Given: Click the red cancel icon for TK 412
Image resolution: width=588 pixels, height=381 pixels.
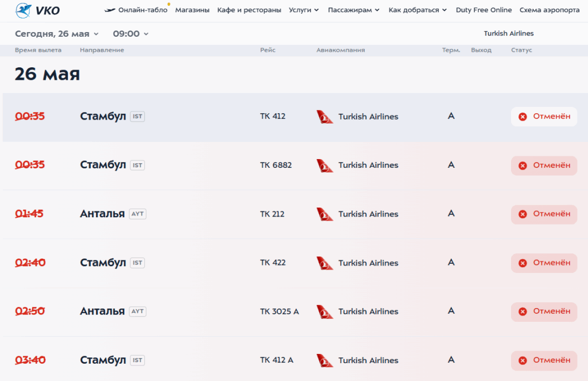Looking at the screenshot, I should coord(523,117).
